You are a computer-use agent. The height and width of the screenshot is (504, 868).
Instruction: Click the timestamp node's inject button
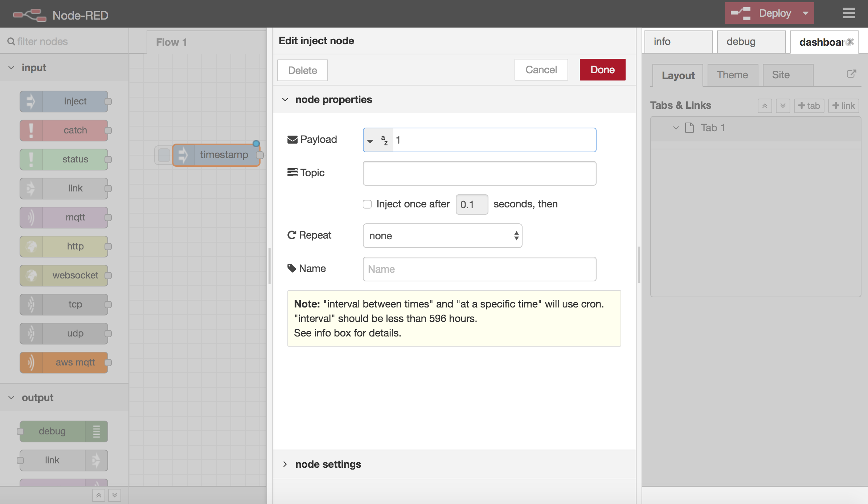click(x=164, y=155)
